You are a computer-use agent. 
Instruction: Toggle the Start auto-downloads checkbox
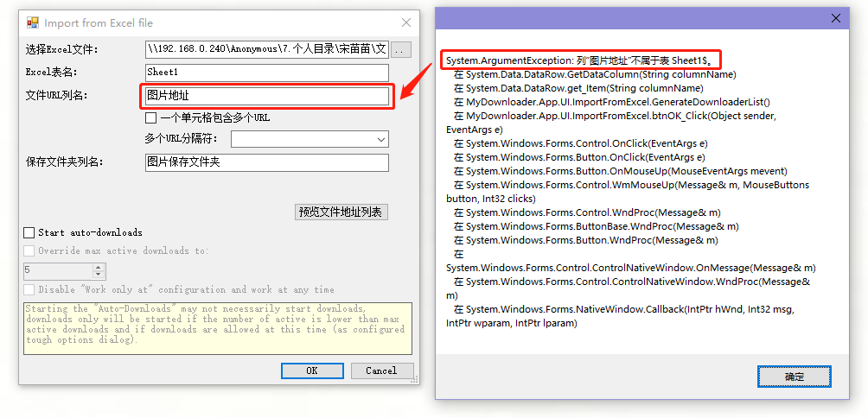29,232
